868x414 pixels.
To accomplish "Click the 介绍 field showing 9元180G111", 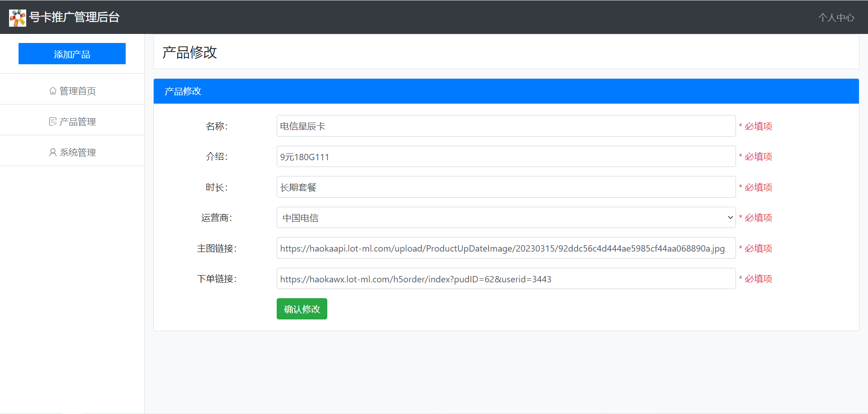I will 505,156.
